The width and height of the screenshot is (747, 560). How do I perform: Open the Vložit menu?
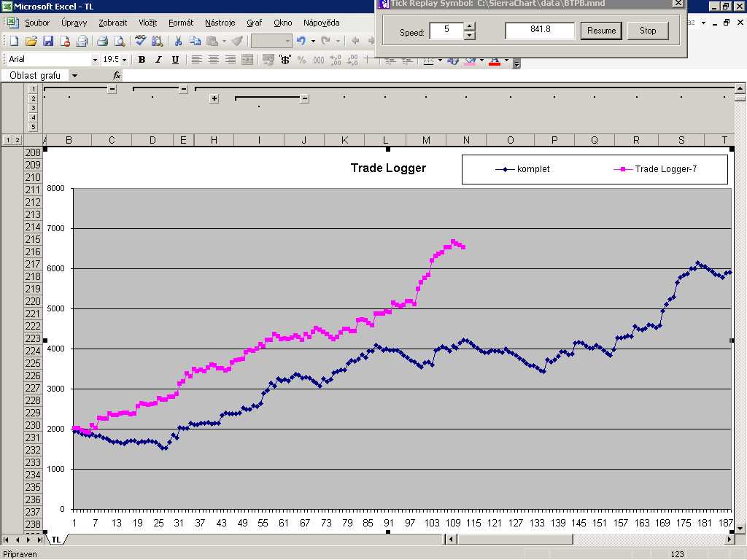[147, 23]
